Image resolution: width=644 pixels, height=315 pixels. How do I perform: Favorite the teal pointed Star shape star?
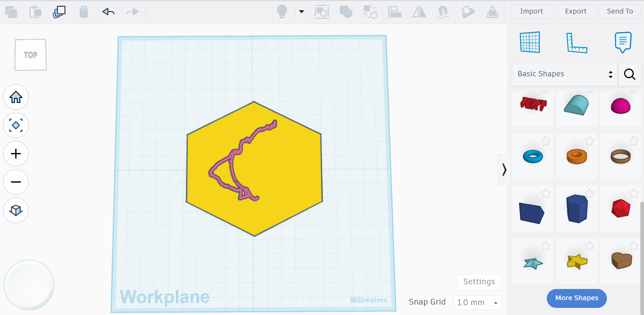tap(546, 245)
